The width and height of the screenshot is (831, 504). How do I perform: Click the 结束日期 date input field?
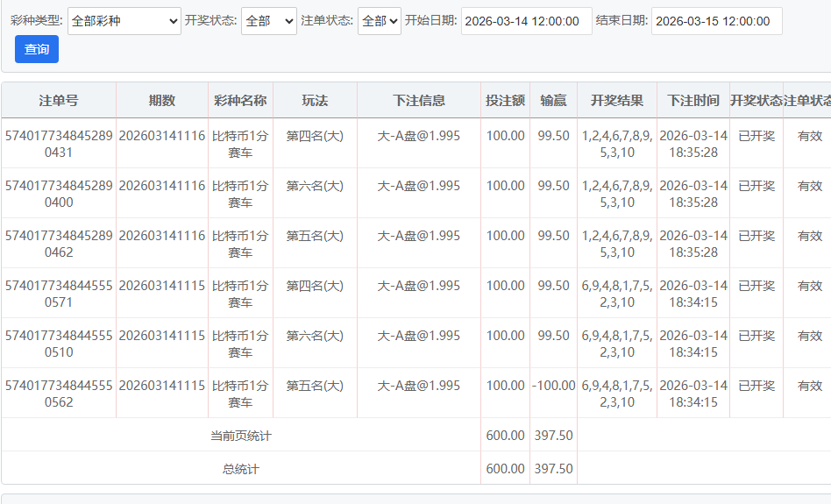(716, 21)
